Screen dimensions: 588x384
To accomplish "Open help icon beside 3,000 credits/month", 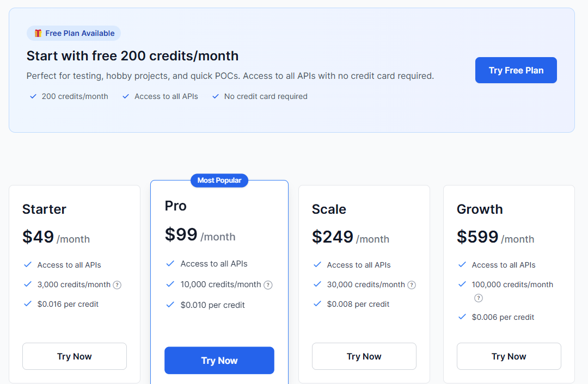I will point(117,285).
